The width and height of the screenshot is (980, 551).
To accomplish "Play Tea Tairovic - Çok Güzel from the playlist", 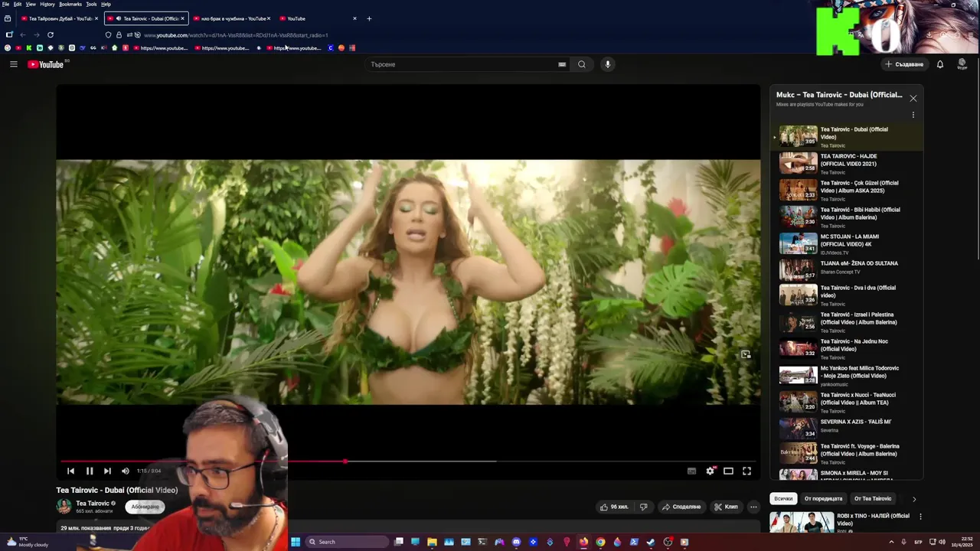I will 846,191.
